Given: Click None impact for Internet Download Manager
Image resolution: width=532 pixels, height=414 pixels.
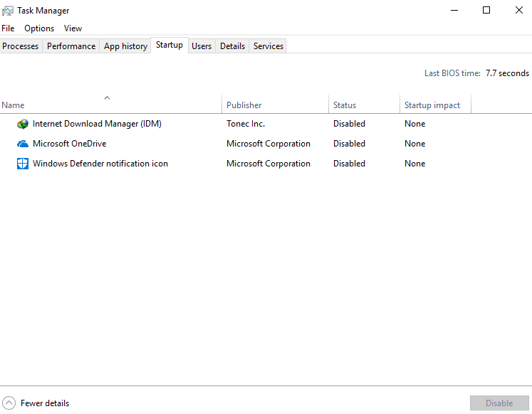Looking at the screenshot, I should coord(414,124).
